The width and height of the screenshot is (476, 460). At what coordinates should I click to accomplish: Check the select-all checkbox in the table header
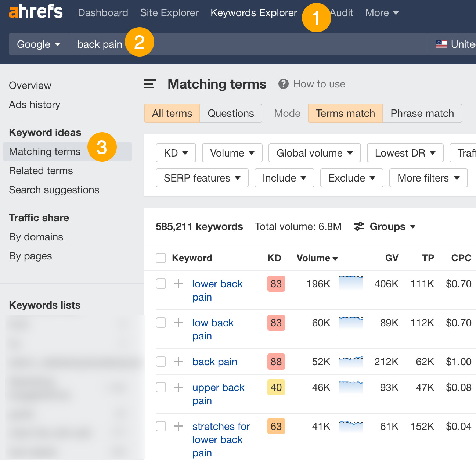161,258
